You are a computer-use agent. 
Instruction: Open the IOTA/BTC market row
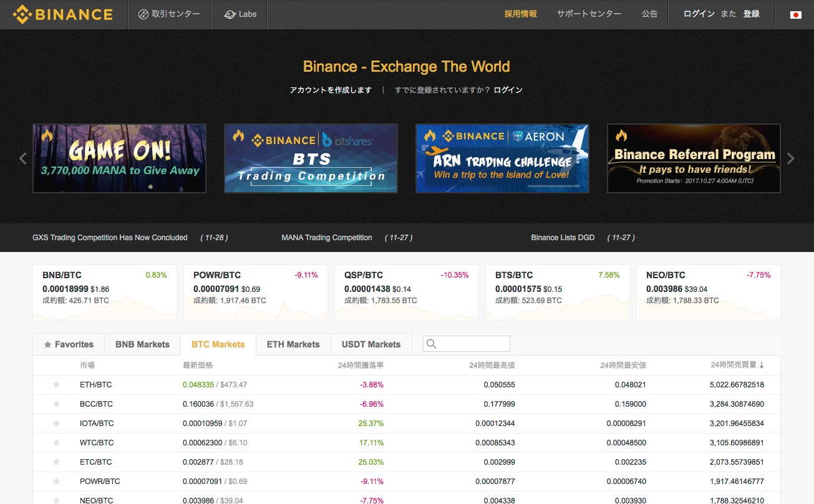[x=407, y=424]
